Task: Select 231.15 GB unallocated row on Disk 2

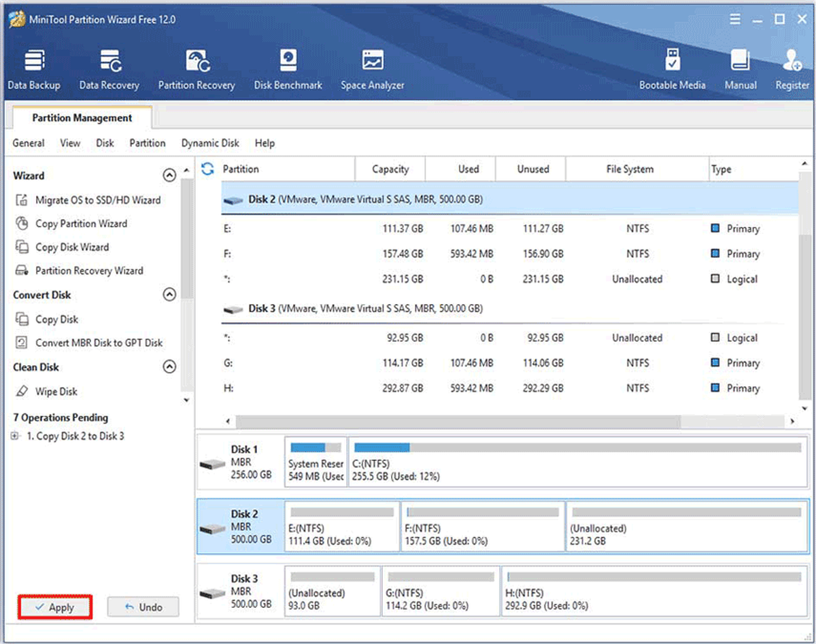Action: coord(509,279)
